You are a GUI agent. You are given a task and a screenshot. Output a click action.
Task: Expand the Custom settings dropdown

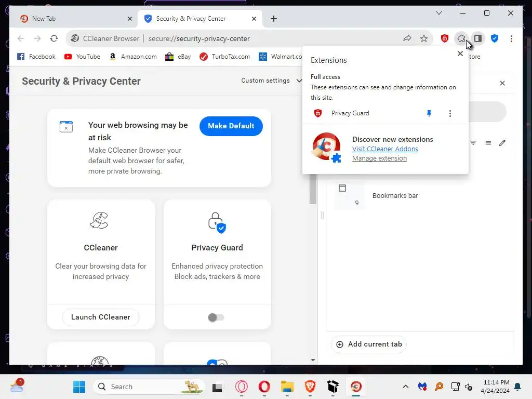pos(271,81)
